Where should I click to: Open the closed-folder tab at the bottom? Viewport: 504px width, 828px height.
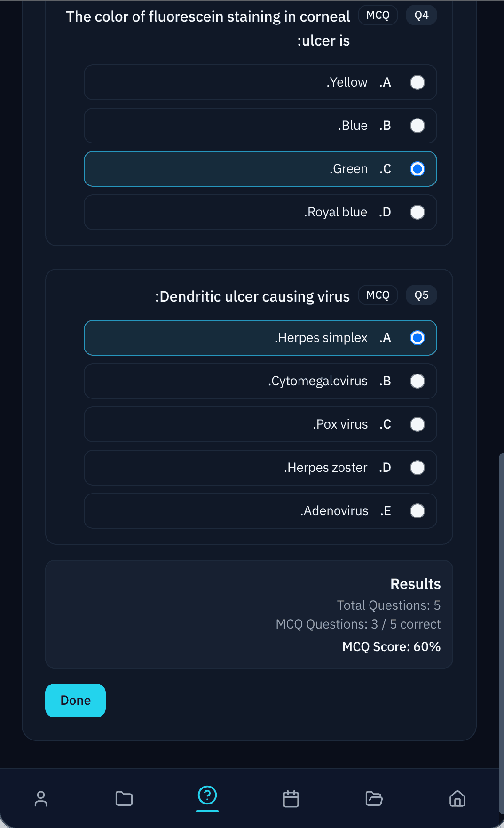[x=124, y=798]
